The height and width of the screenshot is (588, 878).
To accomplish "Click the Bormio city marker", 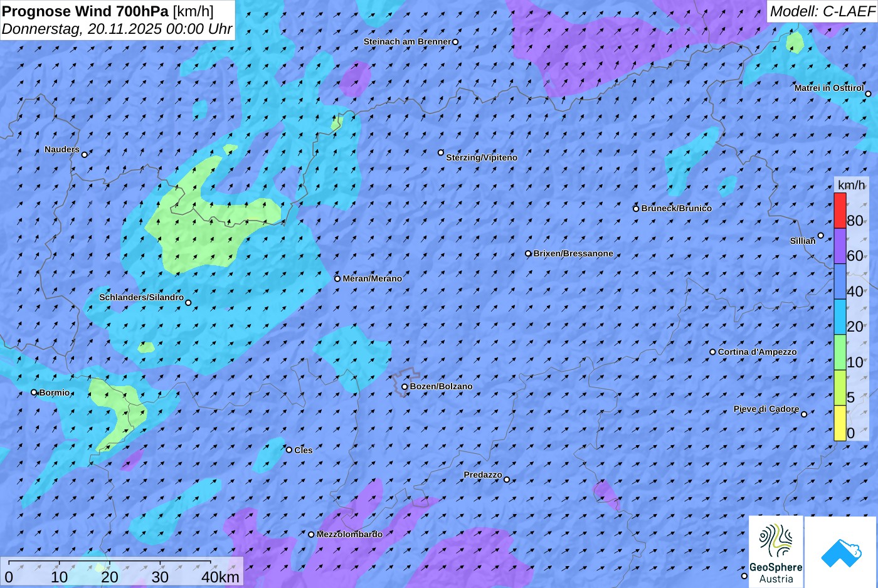I will coord(34,392).
